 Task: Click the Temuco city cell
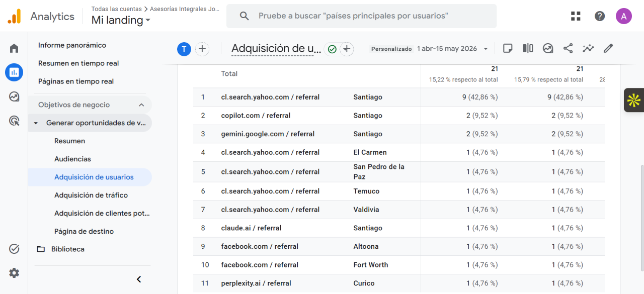tap(366, 191)
